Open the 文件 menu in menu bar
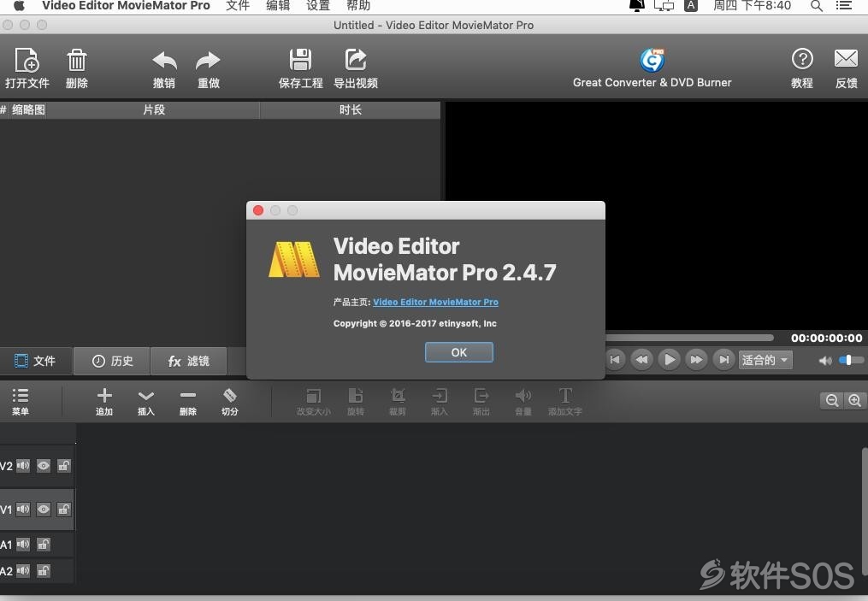The height and width of the screenshot is (601, 868). point(238,6)
